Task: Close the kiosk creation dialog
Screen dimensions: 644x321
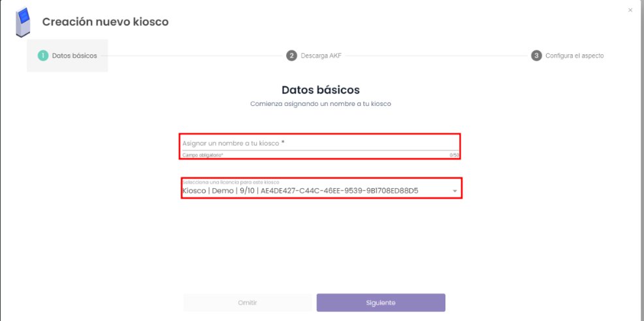Action: (x=630, y=10)
